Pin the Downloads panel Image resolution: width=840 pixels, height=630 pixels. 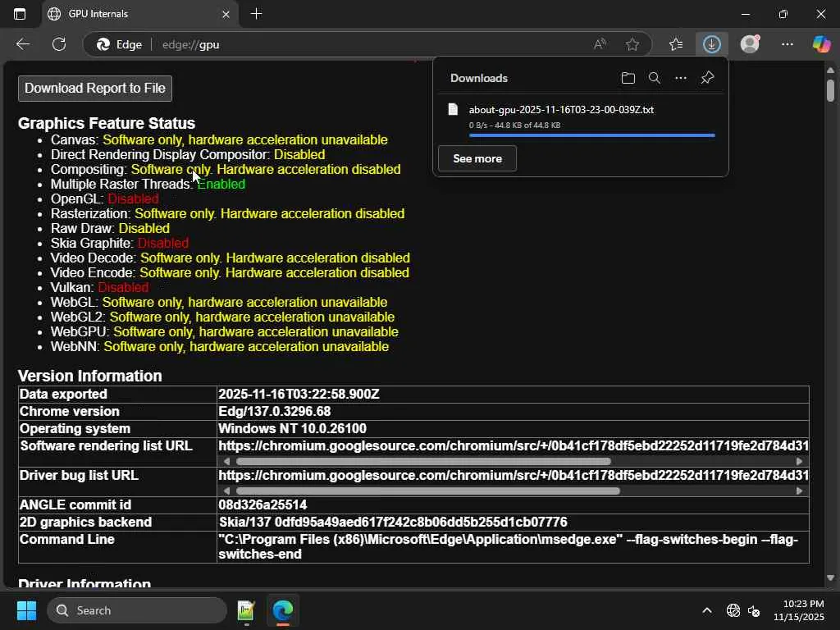[707, 78]
